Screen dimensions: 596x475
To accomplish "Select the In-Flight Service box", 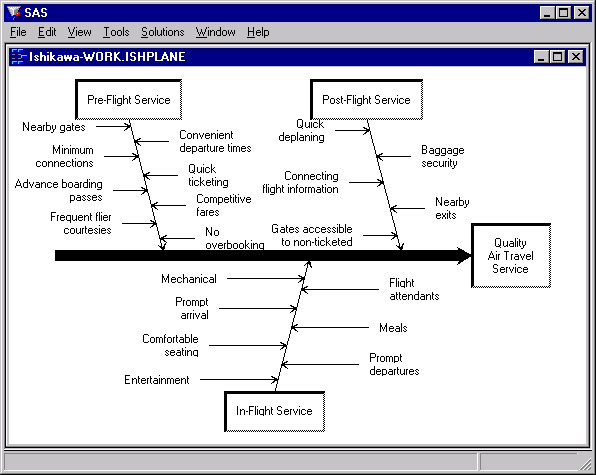I will point(274,411).
